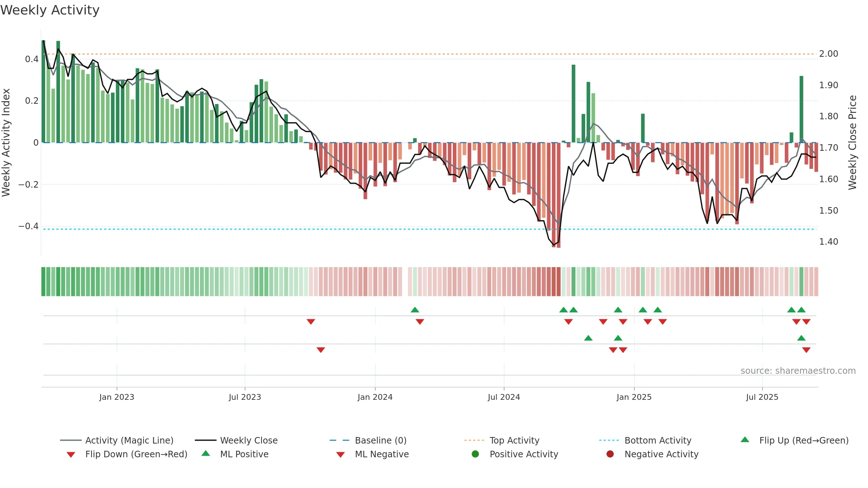This screenshot has width=868, height=488.
Task: Toggle the Activity (Magic Line) legend entry
Action: click(x=117, y=440)
